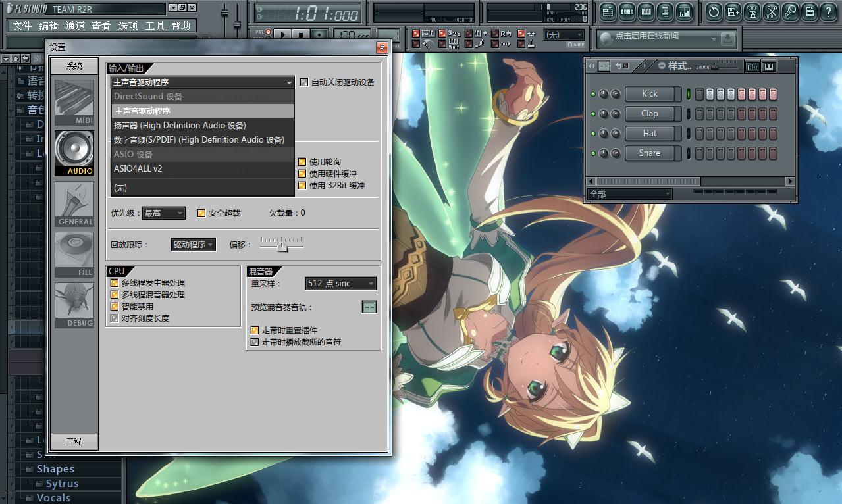Screen dimensions: 842x504
Task: Click the play button in transport
Action: [282, 35]
